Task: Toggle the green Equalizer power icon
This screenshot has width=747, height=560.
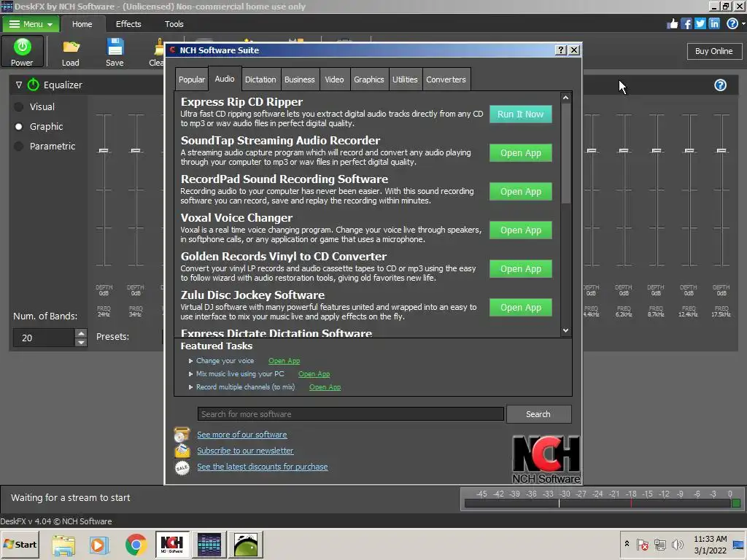Action: (x=34, y=85)
